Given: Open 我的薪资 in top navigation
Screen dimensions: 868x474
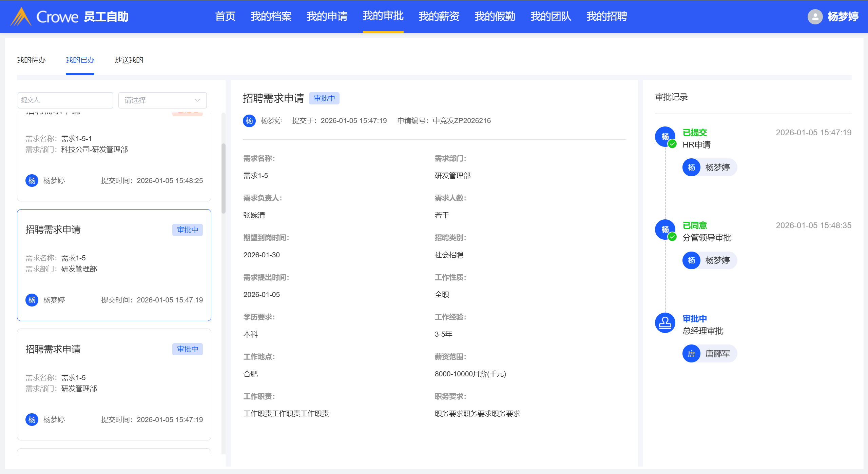Looking at the screenshot, I should [x=439, y=16].
